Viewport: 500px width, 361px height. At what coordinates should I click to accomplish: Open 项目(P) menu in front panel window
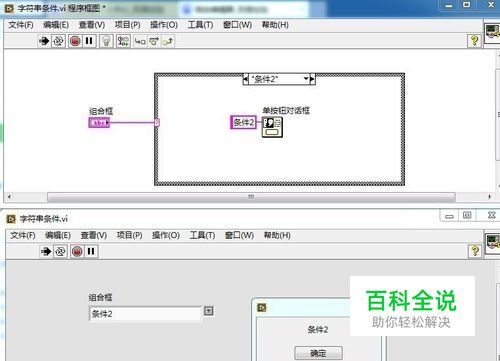(130, 235)
